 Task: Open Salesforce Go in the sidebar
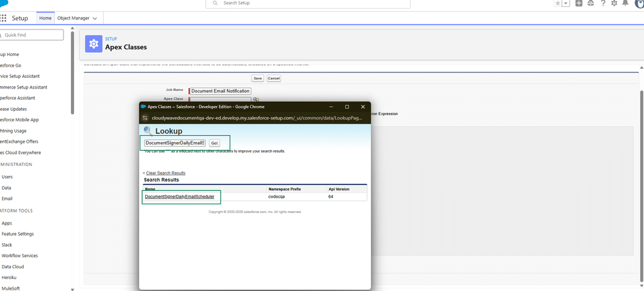(x=11, y=65)
